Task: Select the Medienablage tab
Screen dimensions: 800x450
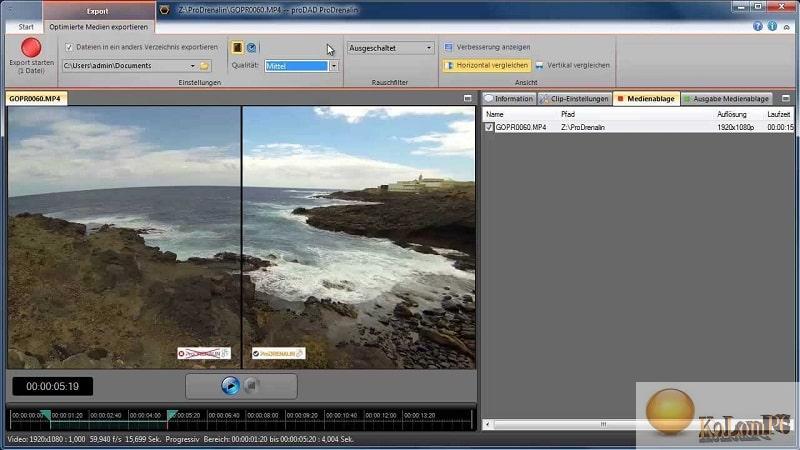Action: coord(646,98)
